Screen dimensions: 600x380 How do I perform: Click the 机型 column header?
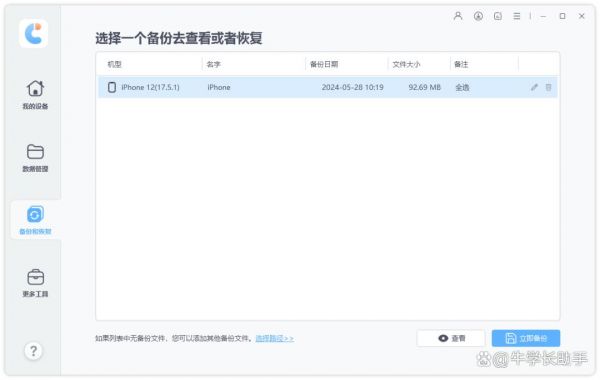click(x=114, y=64)
